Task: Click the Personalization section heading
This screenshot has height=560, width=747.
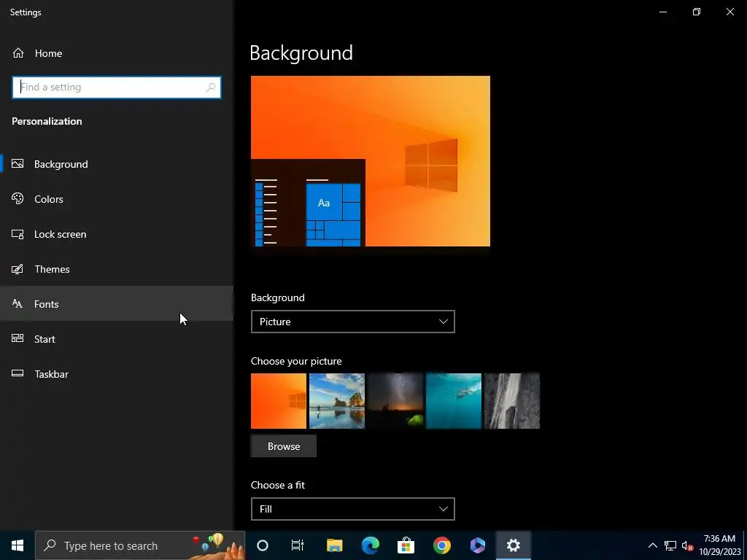Action: [x=47, y=121]
